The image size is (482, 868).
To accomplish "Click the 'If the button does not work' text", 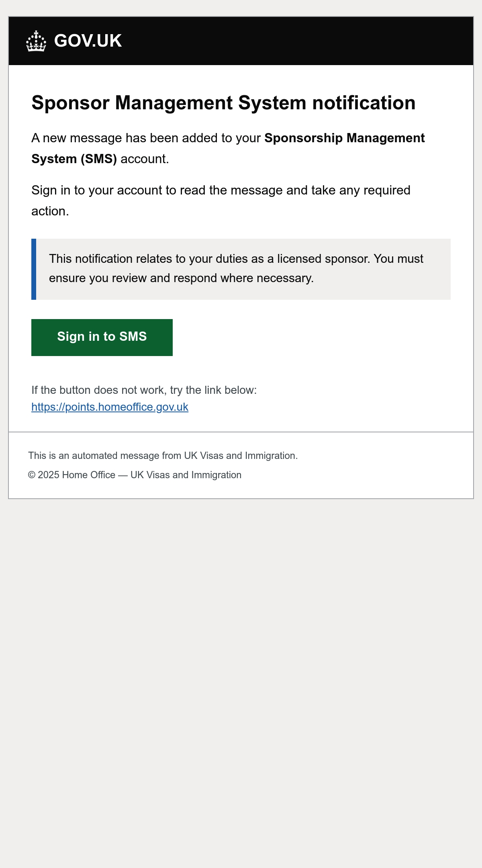I will coord(144,390).
